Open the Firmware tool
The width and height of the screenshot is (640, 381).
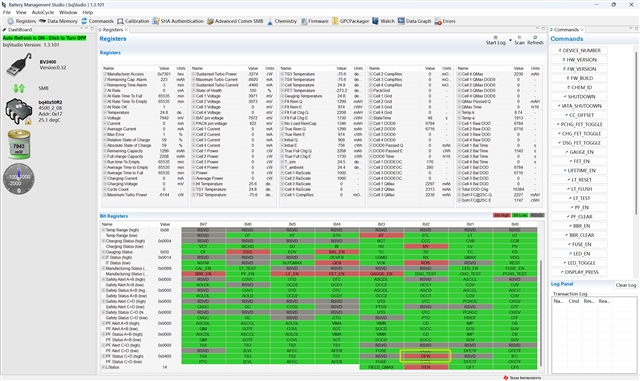(x=315, y=21)
